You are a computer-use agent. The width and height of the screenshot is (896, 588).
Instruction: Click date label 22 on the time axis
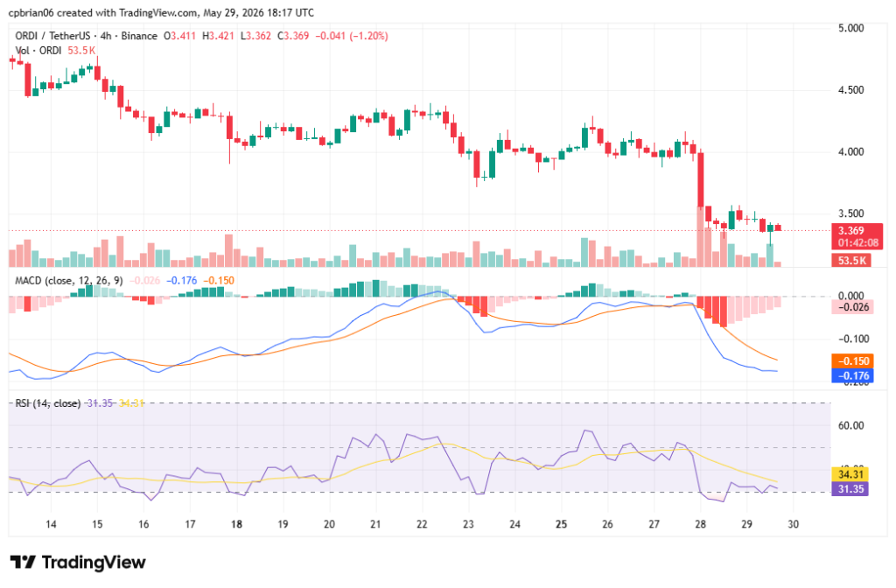(x=422, y=525)
